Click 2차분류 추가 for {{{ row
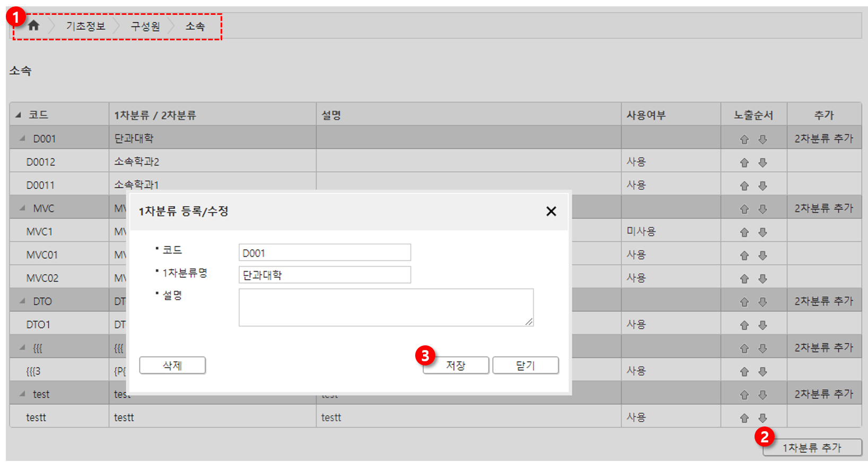868x462 pixels. (824, 347)
